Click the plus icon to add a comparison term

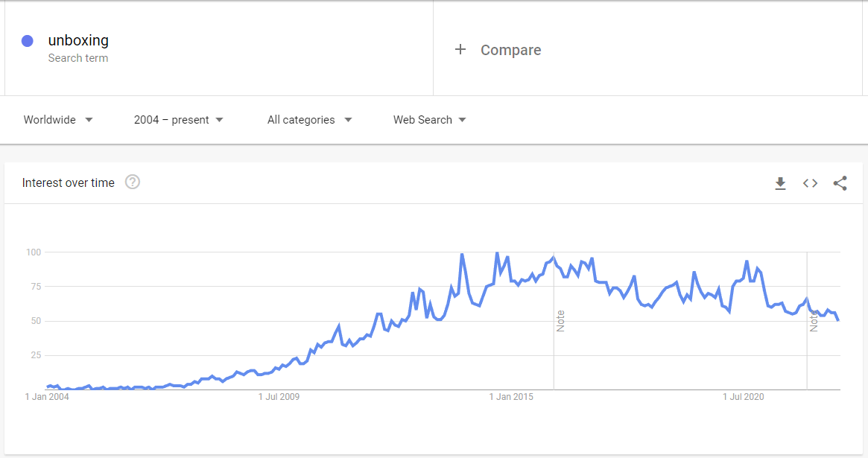point(460,49)
